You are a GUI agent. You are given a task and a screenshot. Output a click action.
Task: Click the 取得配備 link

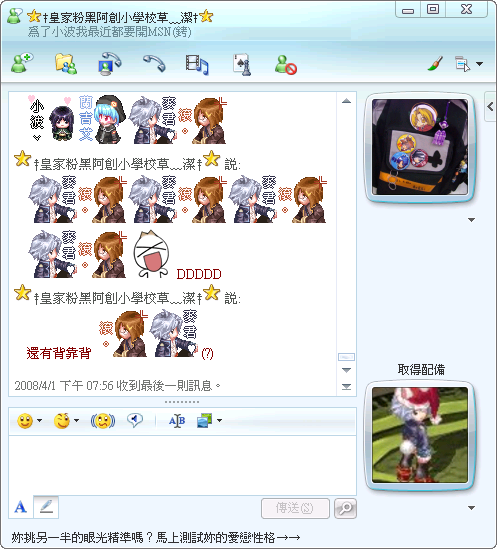pyautogui.click(x=421, y=369)
